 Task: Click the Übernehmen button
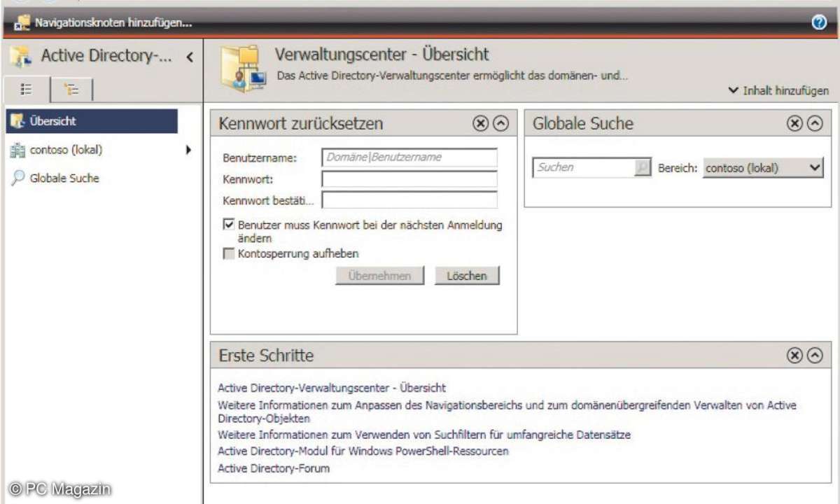pyautogui.click(x=380, y=276)
